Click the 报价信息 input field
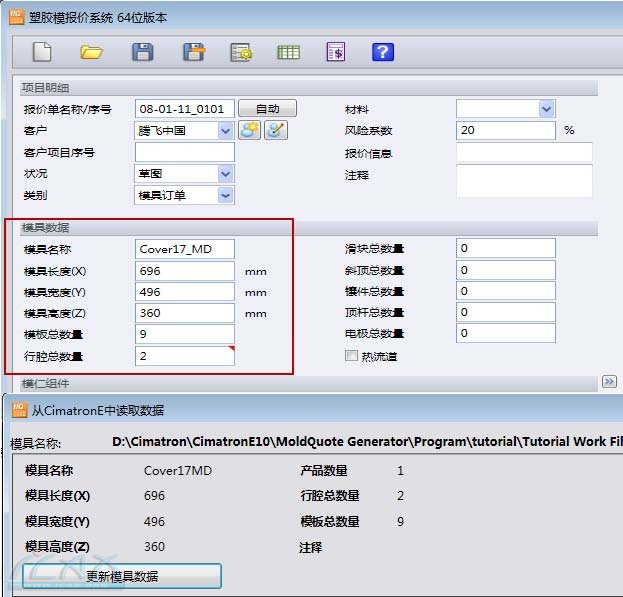The width and height of the screenshot is (623, 597). pyautogui.click(x=524, y=152)
